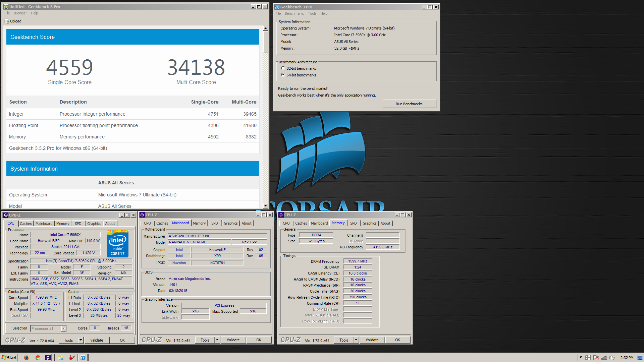Open the Processor #1 selection dropdown

tap(64, 328)
